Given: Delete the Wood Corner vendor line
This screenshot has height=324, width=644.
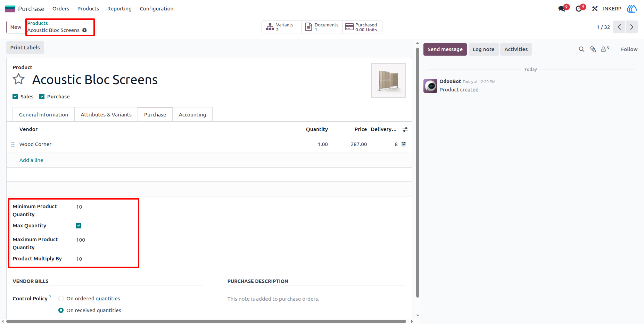Looking at the screenshot, I should [x=404, y=144].
